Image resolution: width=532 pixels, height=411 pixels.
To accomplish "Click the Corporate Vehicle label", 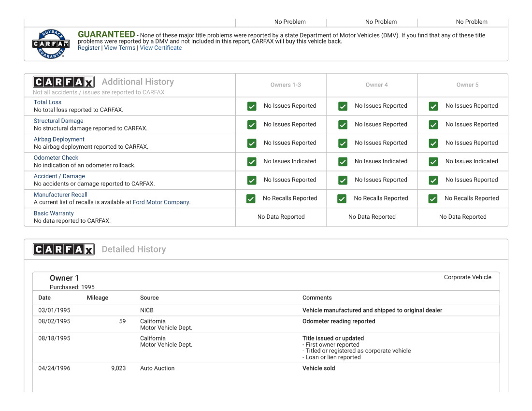I will tap(468, 277).
